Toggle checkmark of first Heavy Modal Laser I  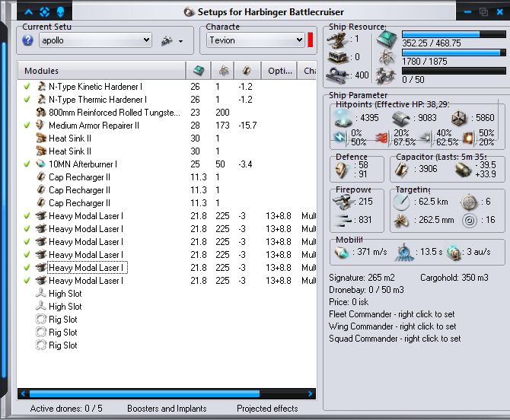(x=27, y=216)
